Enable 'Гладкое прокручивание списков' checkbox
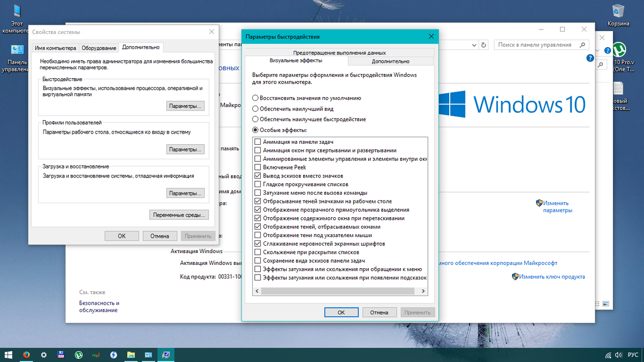This screenshot has width=644, height=362. 258,184
